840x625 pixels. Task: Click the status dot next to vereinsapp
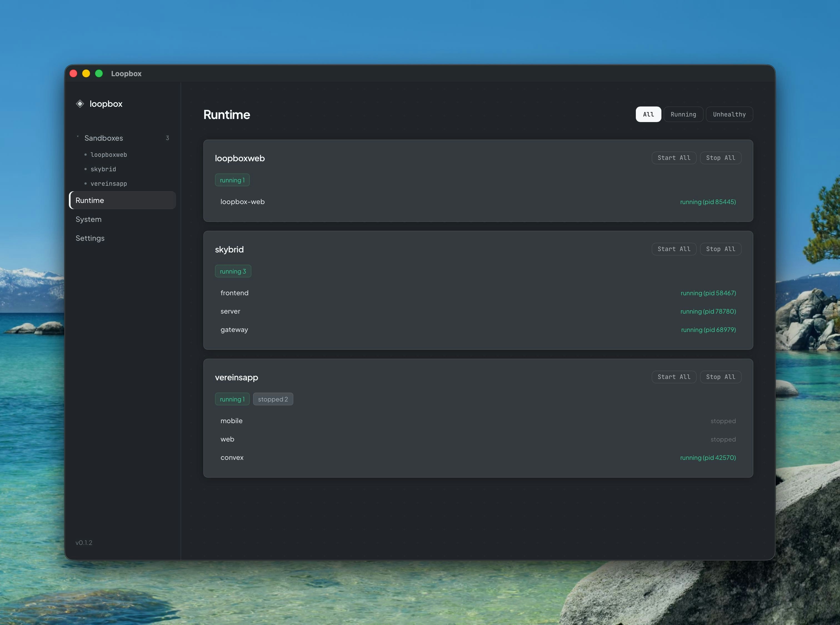coord(86,183)
